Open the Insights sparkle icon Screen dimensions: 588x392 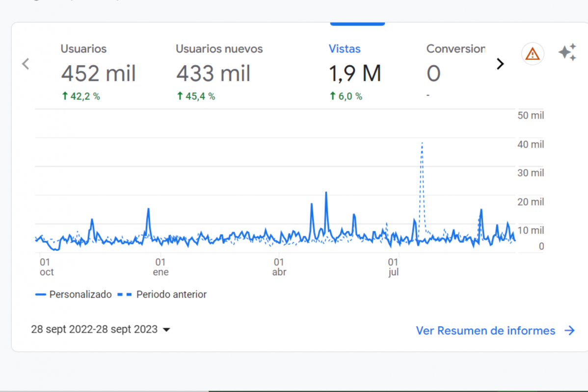(x=567, y=52)
